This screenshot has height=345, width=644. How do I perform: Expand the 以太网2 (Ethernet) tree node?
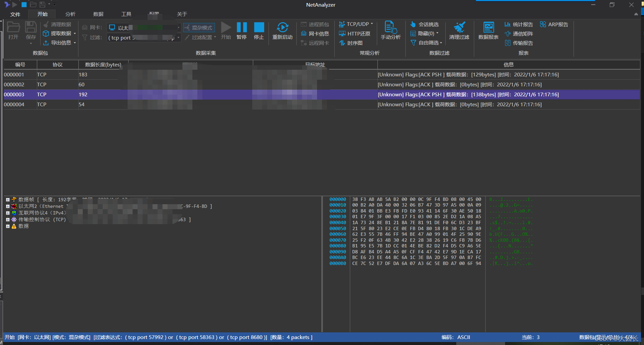click(8, 206)
